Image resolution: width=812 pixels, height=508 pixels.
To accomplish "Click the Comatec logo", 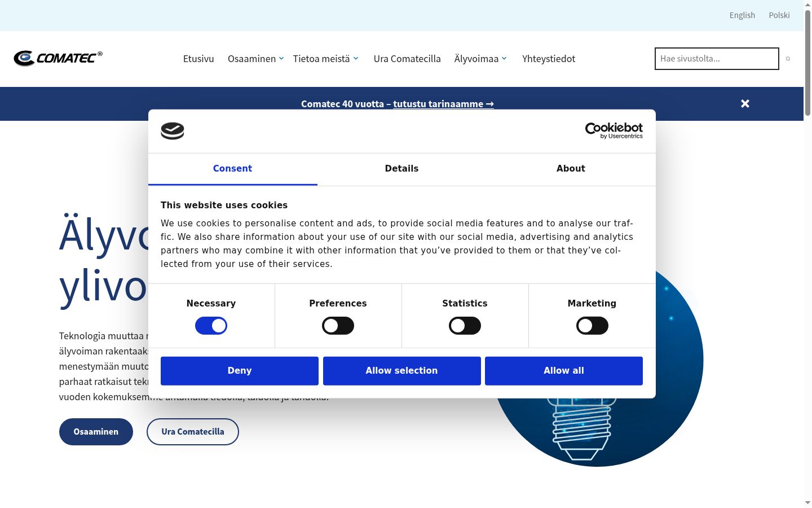I will click(x=58, y=58).
